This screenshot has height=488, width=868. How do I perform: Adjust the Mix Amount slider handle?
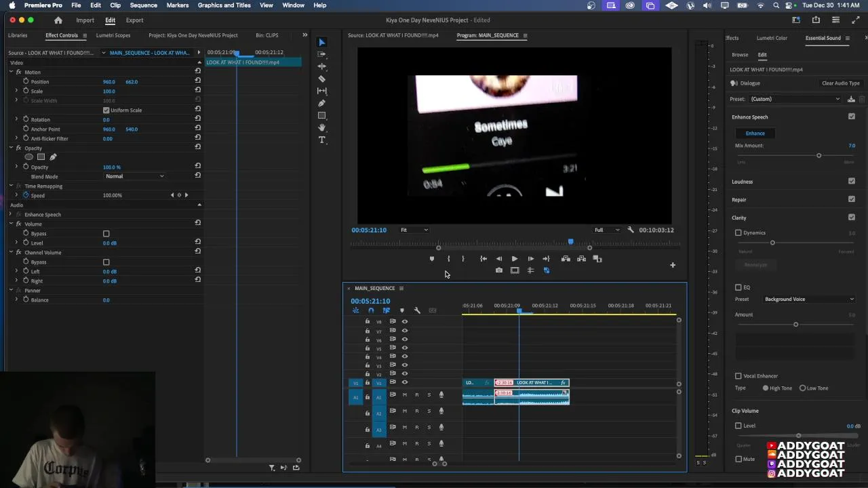pos(818,156)
